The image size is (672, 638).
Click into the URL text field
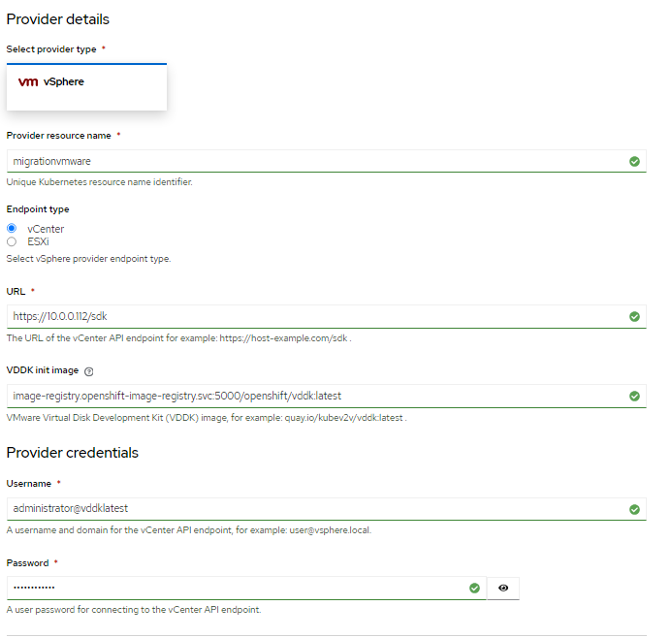pyautogui.click(x=310, y=316)
